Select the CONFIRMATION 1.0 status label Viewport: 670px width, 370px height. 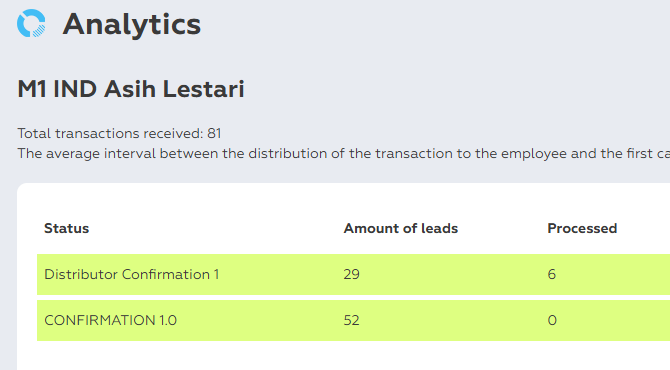tap(110, 320)
